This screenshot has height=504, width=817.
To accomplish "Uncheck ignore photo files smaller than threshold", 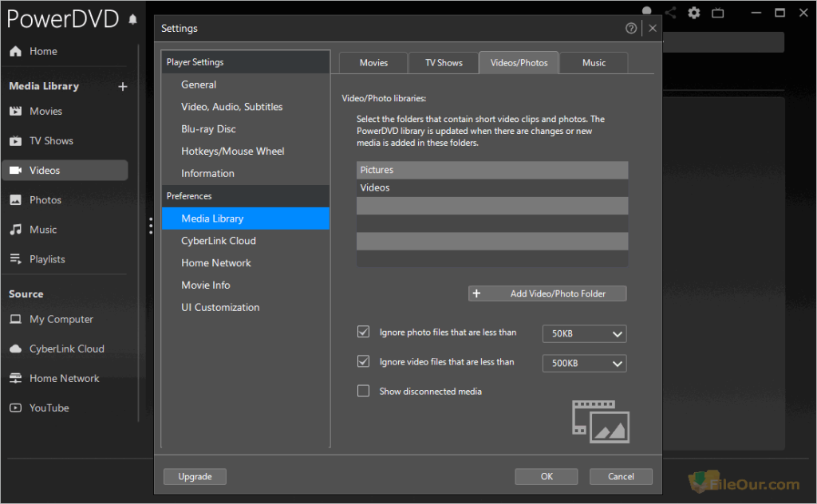I will point(363,332).
